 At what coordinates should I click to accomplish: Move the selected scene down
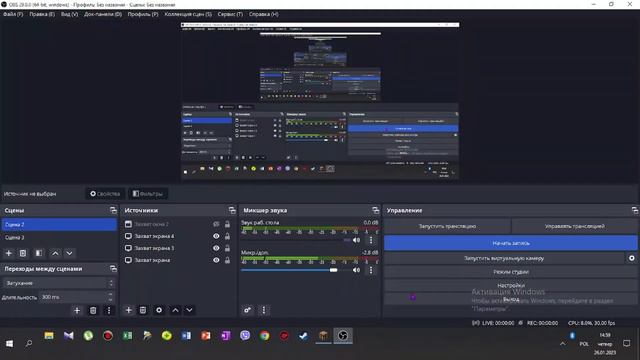pyautogui.click(x=69, y=253)
